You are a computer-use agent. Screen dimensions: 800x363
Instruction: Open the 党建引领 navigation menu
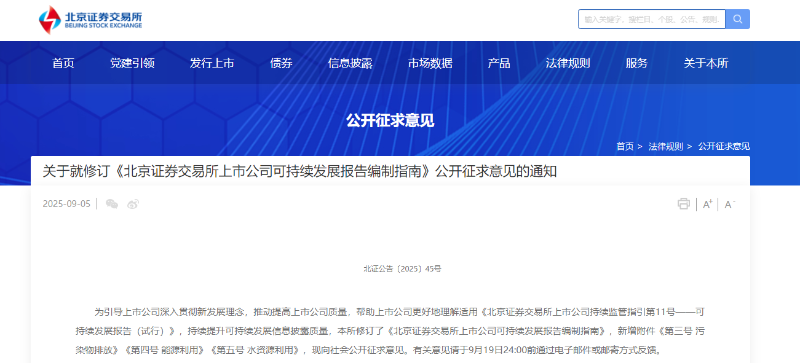pyautogui.click(x=133, y=63)
